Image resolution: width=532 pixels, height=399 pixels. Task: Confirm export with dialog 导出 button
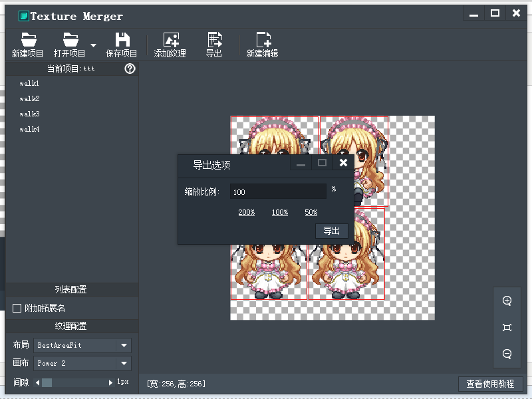(331, 231)
